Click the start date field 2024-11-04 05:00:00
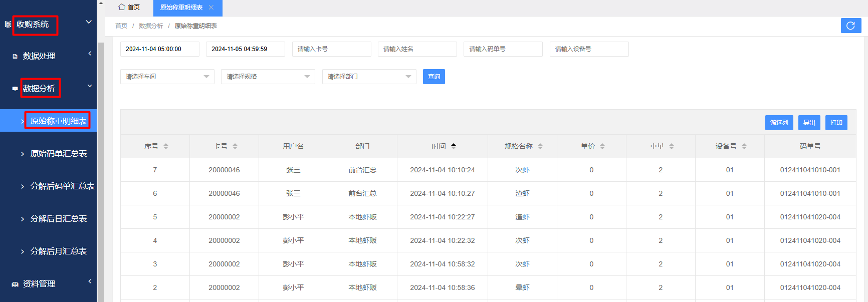 click(160, 49)
